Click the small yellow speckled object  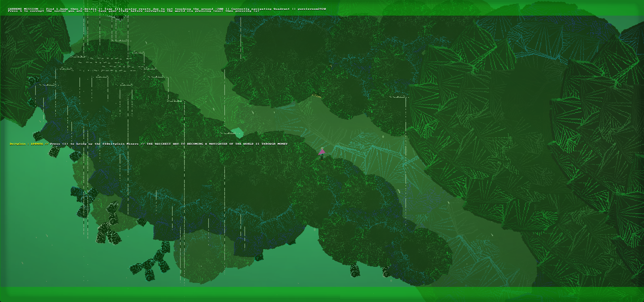tap(316, 96)
